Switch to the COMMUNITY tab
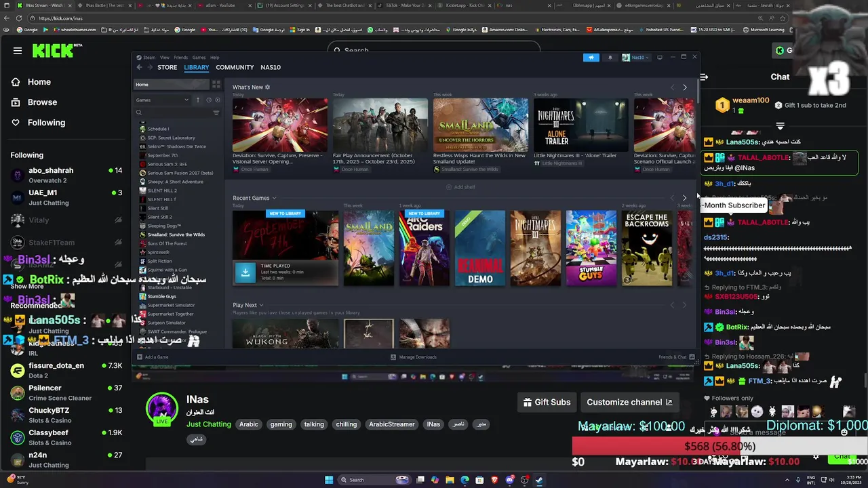This screenshot has width=868, height=488. [x=235, y=67]
